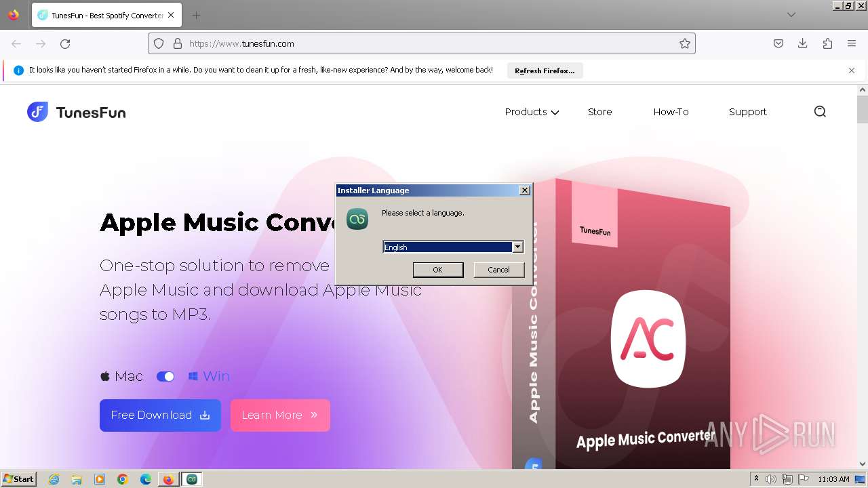Open the Firefox hamburger menu
Screen dimensions: 868x488
point(852,43)
